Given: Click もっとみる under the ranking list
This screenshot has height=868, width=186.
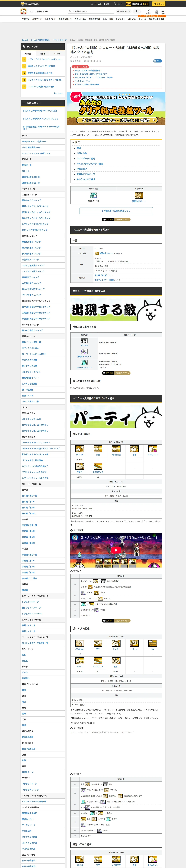Looking at the screenshot, I should click(x=58, y=93).
